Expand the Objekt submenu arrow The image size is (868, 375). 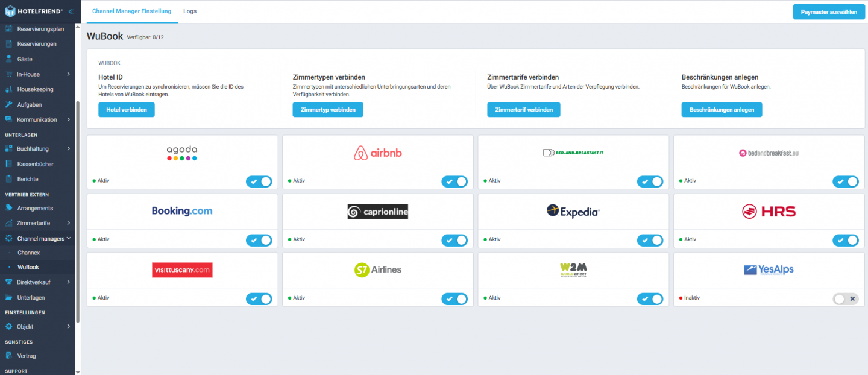point(68,326)
